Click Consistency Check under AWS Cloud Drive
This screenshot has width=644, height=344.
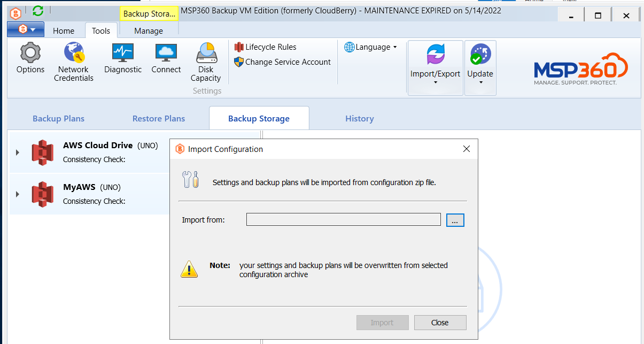click(x=94, y=159)
